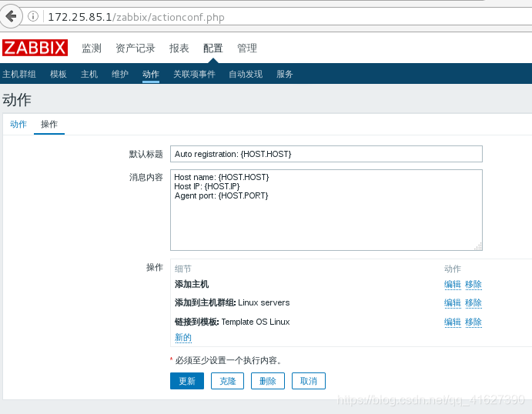This screenshot has height=414, width=532.
Task: Click the 必须至少设置一个执行内容 notice
Action: pyautogui.click(x=229, y=360)
